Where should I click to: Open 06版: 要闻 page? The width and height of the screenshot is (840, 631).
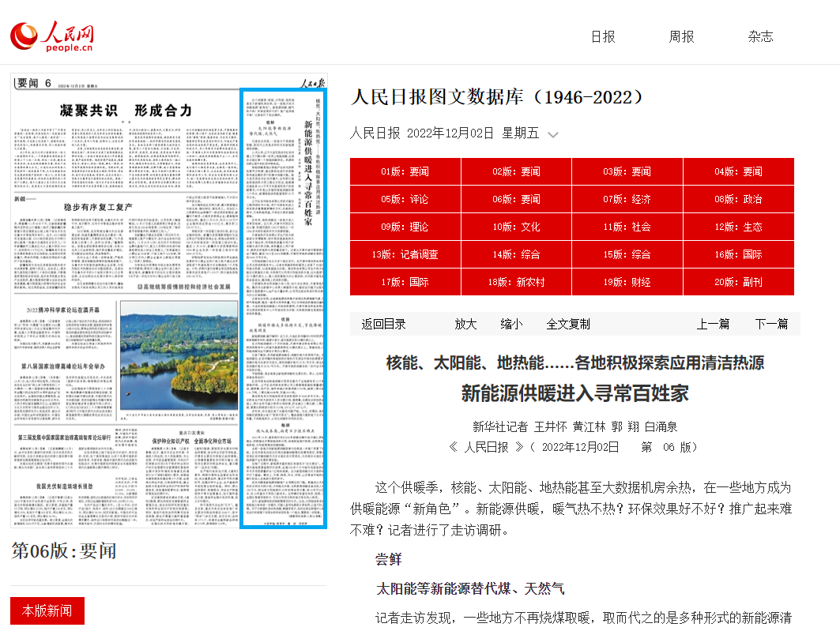[x=517, y=199]
